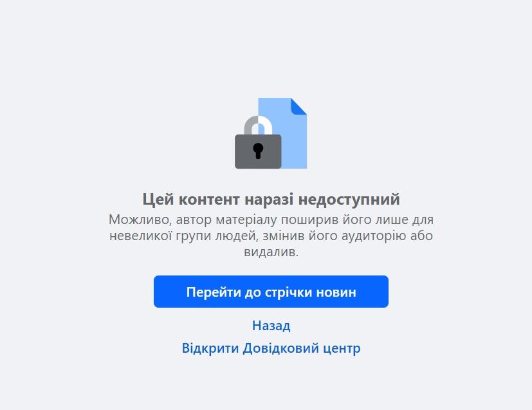
Task: Click the word "контент" in the heading
Action: coord(209,200)
